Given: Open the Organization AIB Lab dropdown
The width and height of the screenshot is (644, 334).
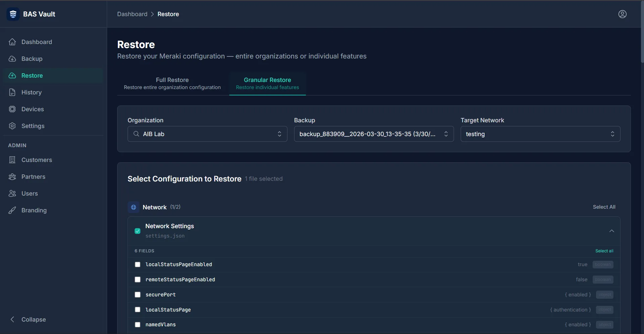Looking at the screenshot, I should [207, 134].
